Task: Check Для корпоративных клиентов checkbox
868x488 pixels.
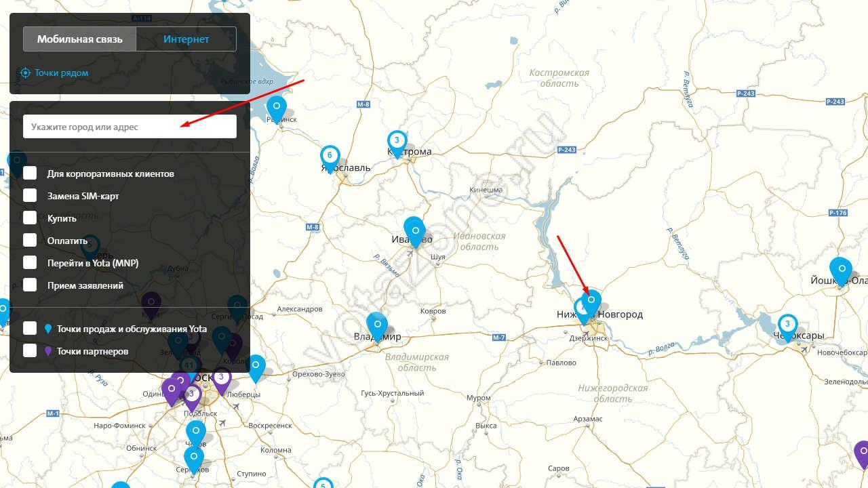Action: pos(30,173)
